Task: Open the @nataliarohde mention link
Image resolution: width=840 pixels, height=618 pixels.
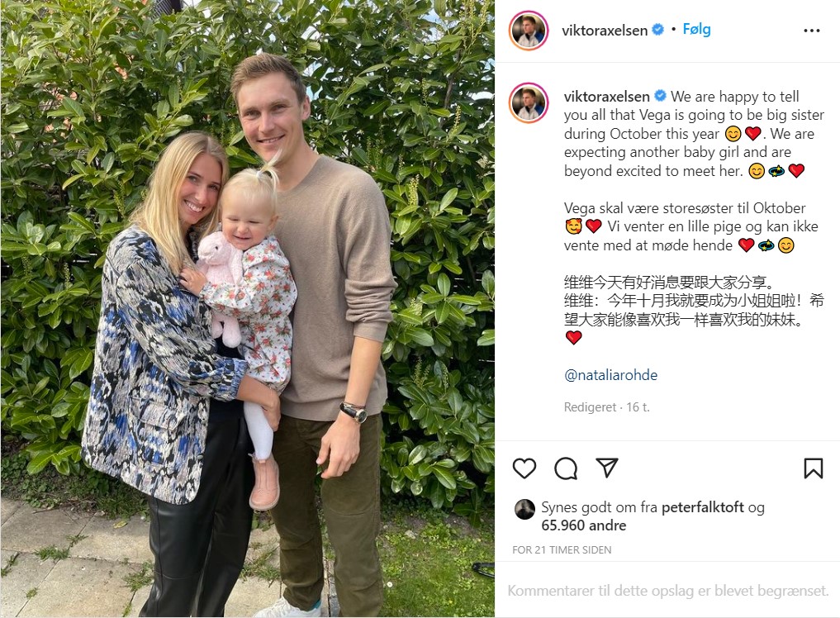Action: pyautogui.click(x=610, y=374)
